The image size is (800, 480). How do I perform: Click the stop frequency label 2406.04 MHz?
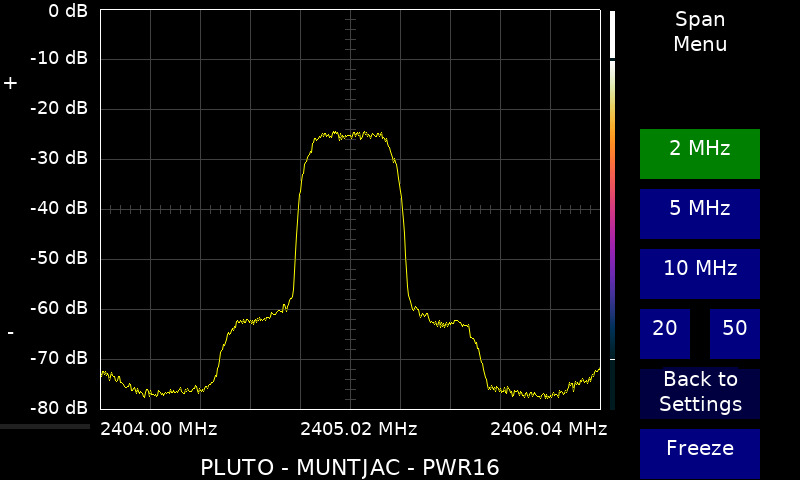(548, 429)
